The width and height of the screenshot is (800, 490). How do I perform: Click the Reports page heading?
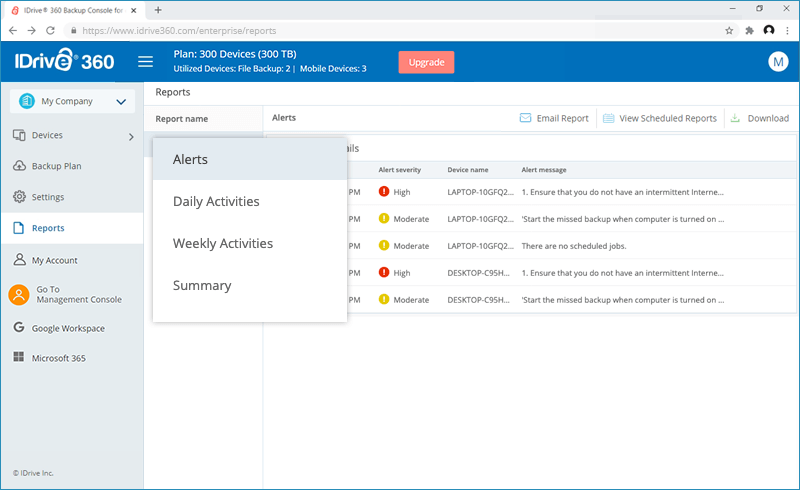pos(173,92)
